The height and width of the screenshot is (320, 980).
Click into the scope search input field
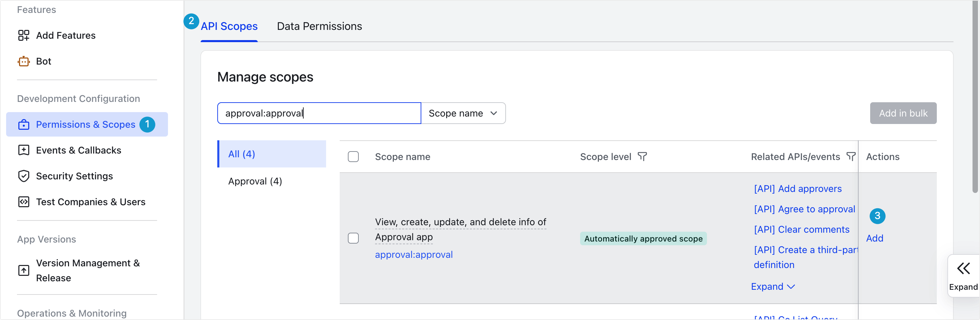[319, 113]
